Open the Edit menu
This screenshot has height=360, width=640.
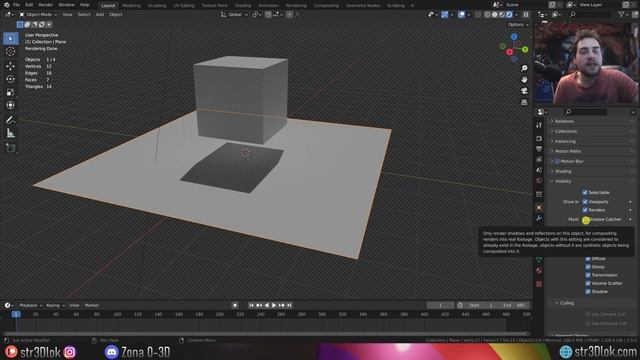click(x=29, y=5)
